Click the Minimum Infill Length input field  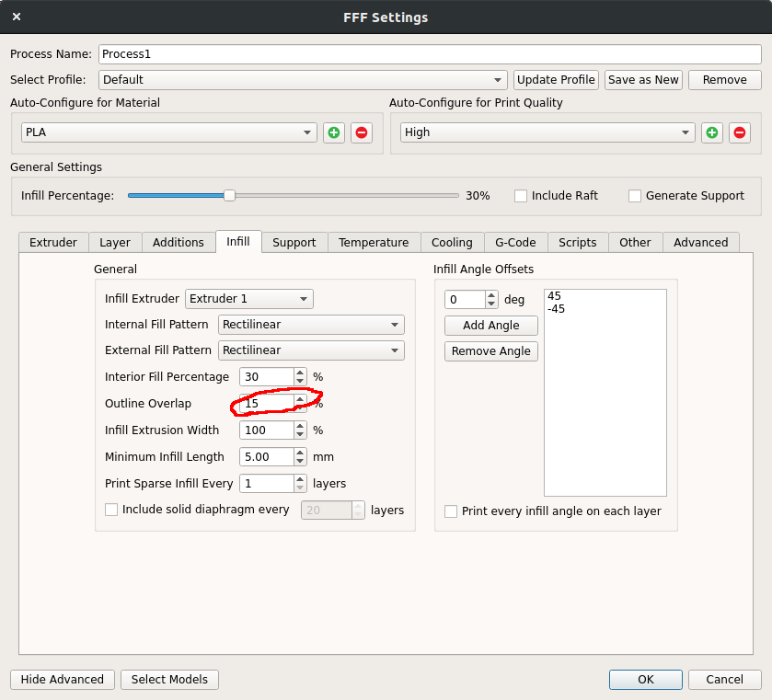(x=267, y=457)
